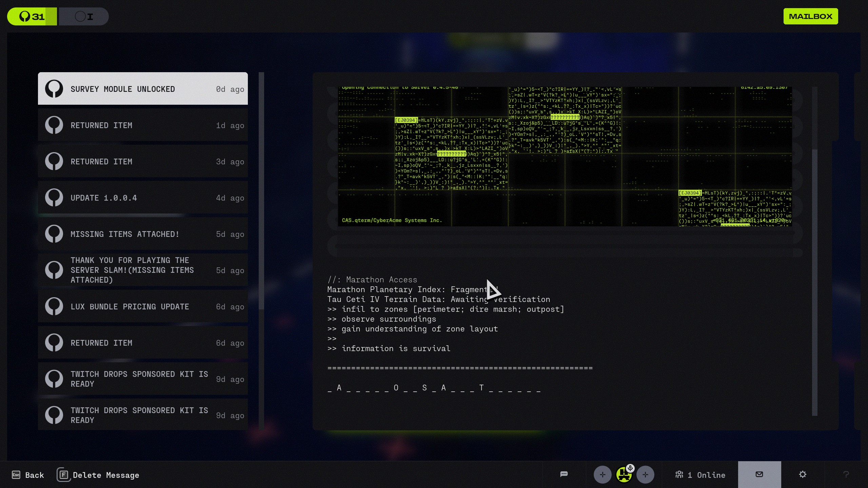The width and height of the screenshot is (868, 488).
Task: Toggle the microphone badge on avatar
Action: click(x=630, y=468)
